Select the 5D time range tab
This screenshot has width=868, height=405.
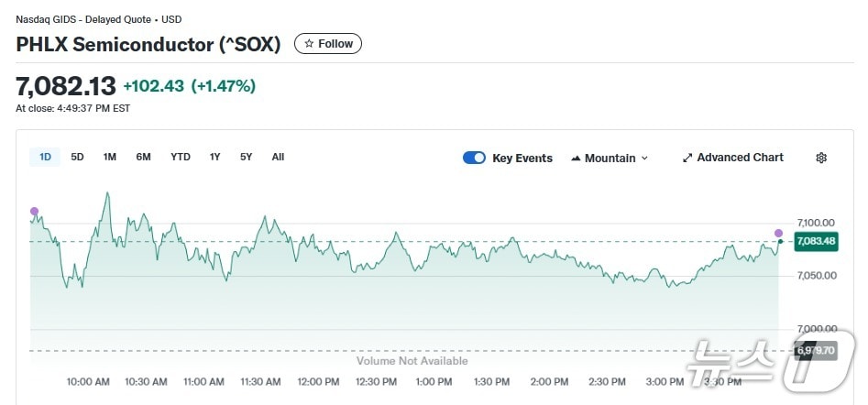78,157
